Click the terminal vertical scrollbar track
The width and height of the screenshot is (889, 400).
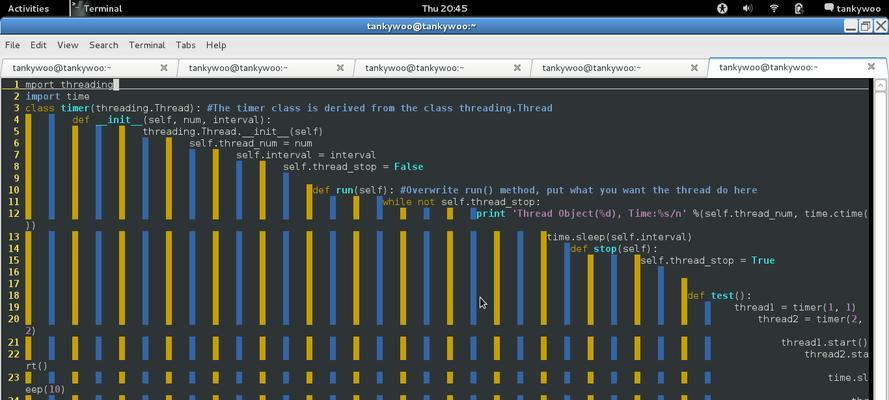[x=880, y=246]
